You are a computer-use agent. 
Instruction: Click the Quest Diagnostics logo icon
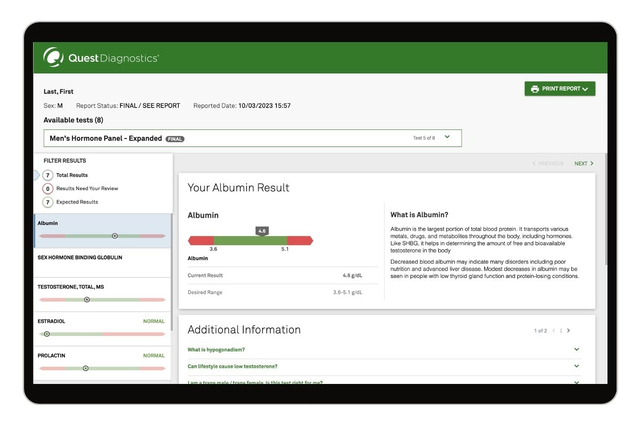point(54,58)
